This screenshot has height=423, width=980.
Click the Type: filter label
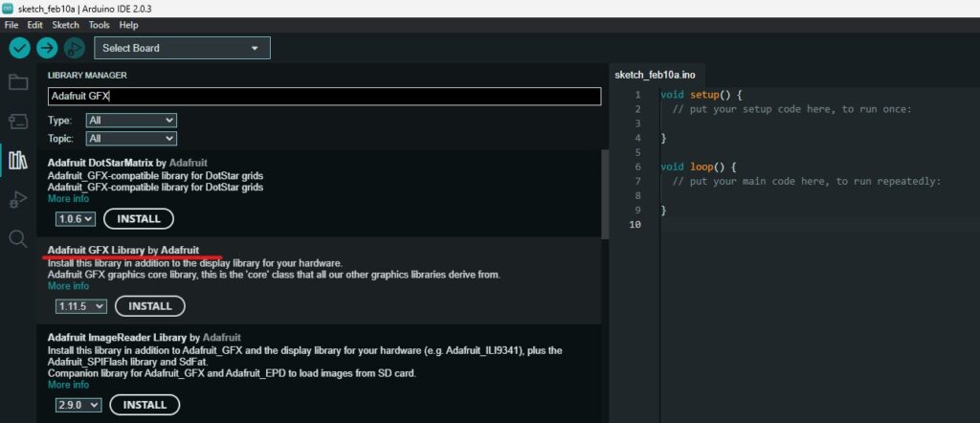click(x=59, y=120)
